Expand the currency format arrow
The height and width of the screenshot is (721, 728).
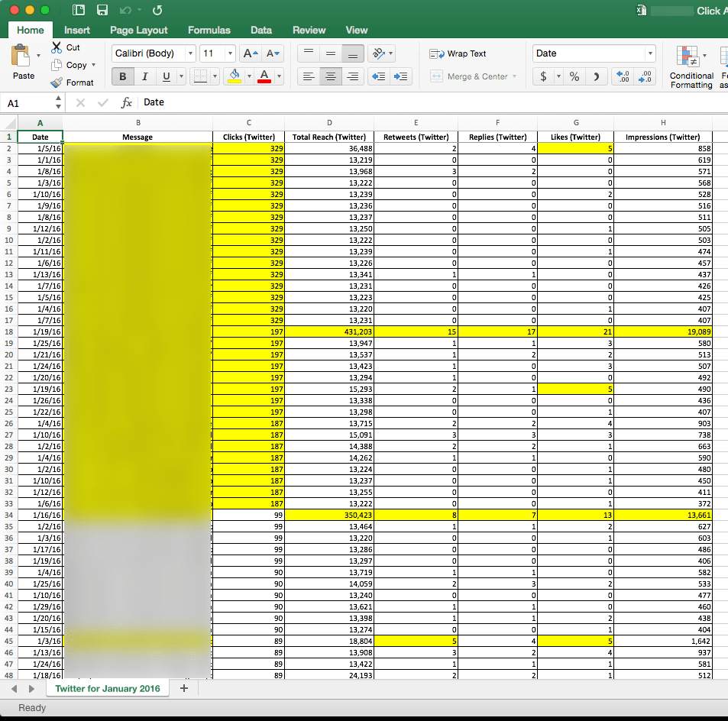558,76
